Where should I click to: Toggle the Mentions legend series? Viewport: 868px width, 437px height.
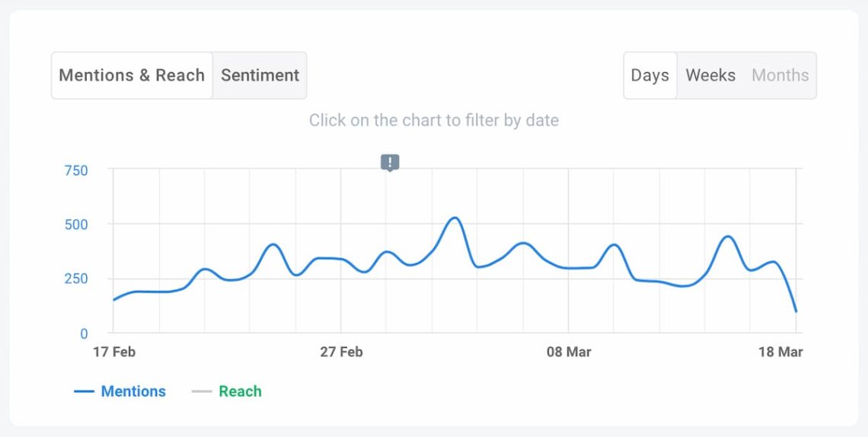click(x=133, y=391)
